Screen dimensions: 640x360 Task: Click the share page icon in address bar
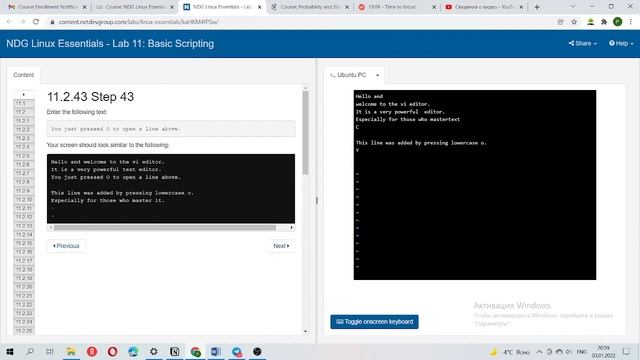click(x=560, y=22)
